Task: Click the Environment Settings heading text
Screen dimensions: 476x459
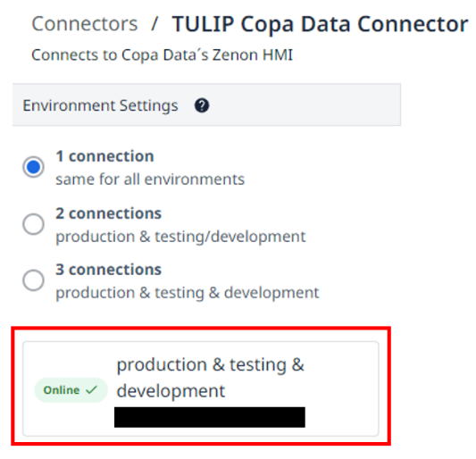Action: coord(100,105)
